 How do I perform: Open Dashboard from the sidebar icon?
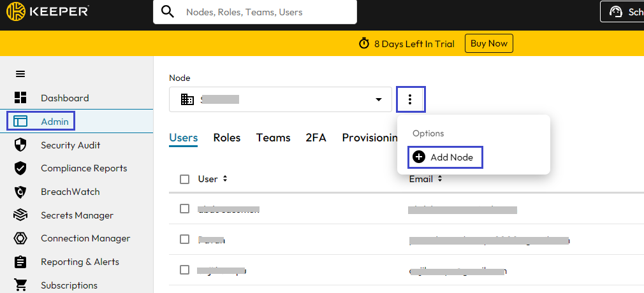click(20, 98)
